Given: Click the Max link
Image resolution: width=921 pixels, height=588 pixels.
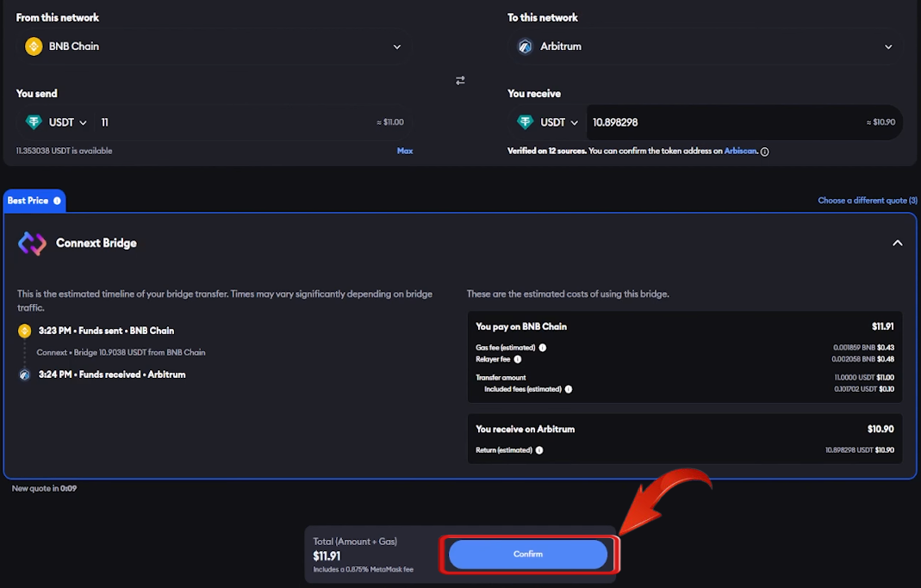Looking at the screenshot, I should coord(407,150).
